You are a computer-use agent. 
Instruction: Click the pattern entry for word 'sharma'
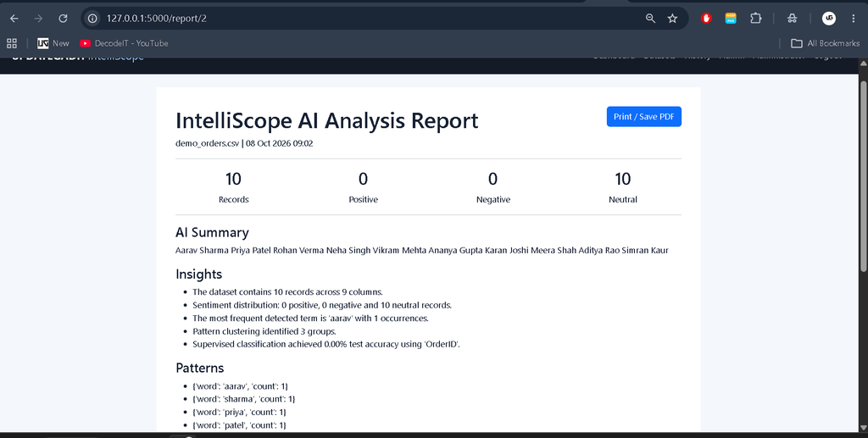243,399
